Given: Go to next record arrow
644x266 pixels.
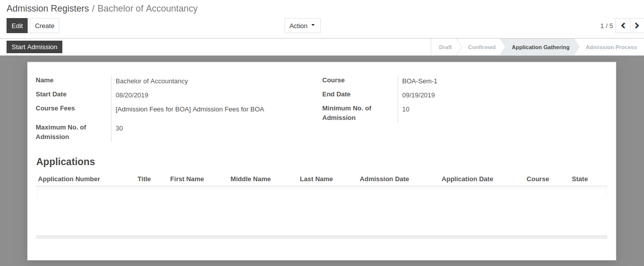Looking at the screenshot, I should point(637,26).
